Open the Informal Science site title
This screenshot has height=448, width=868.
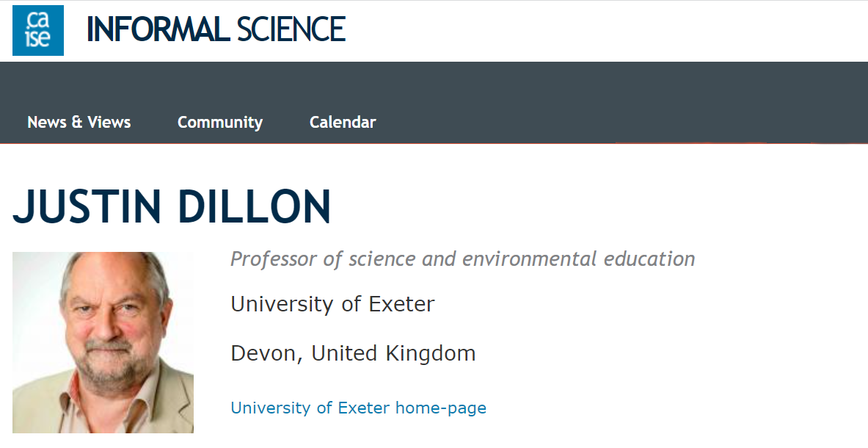(216, 29)
